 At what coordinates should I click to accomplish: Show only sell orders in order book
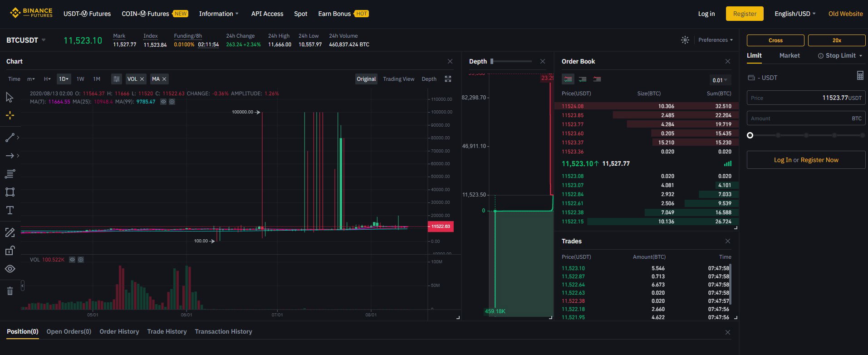pyautogui.click(x=597, y=79)
